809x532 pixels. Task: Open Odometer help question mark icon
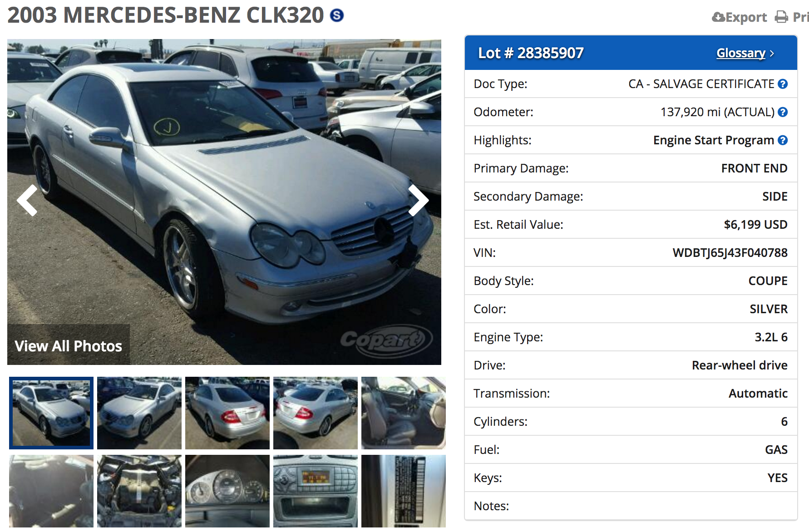tap(783, 112)
